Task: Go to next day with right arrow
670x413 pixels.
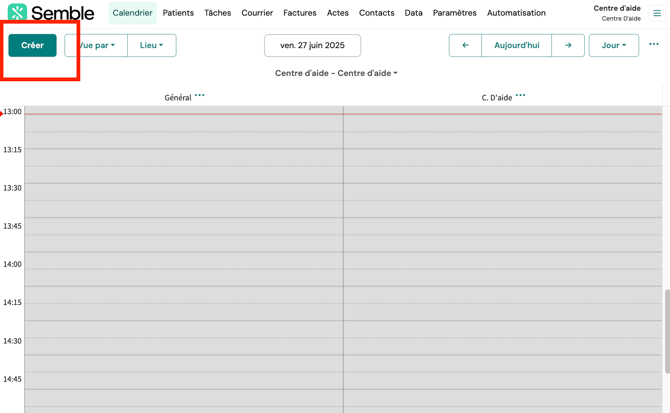Action: tap(568, 45)
